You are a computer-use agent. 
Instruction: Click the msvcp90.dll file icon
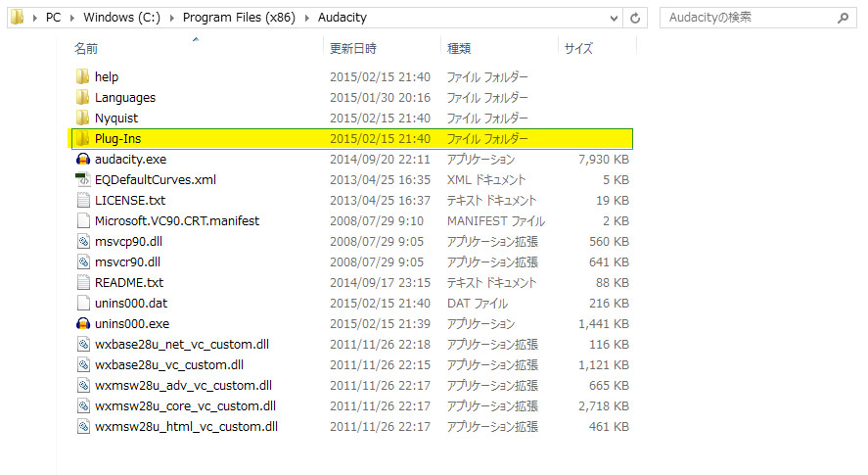(83, 241)
